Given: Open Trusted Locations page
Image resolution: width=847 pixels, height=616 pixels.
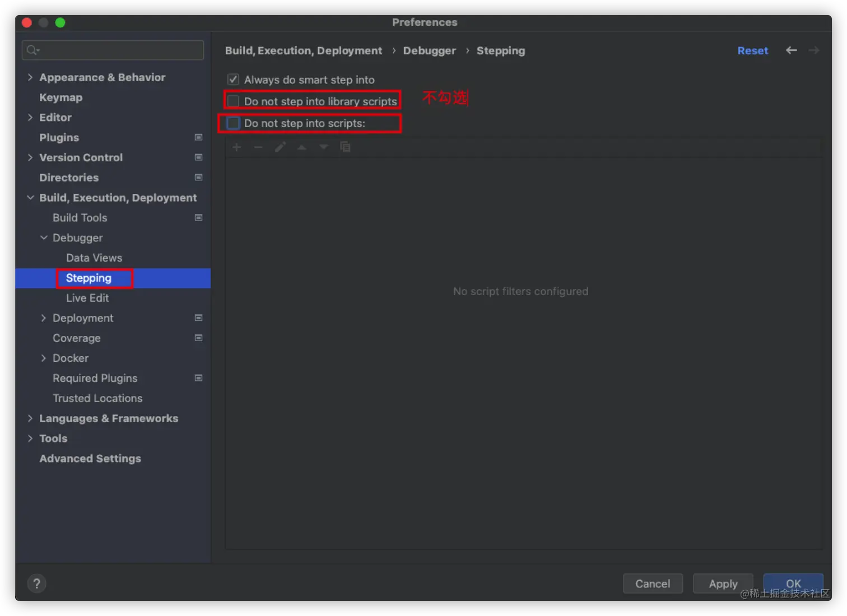Looking at the screenshot, I should pos(97,398).
